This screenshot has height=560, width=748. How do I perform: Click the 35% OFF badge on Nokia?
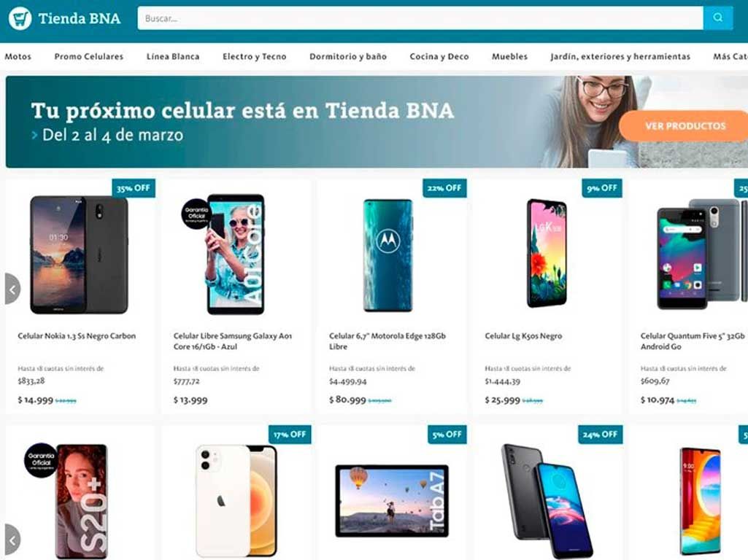tap(134, 188)
